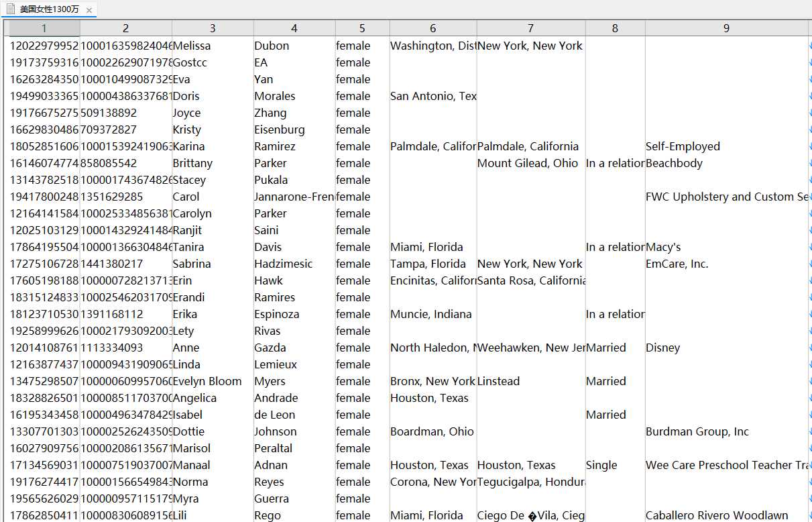Click the ID cell 1113334093
Screen dimensions: 812x522
pos(126,348)
